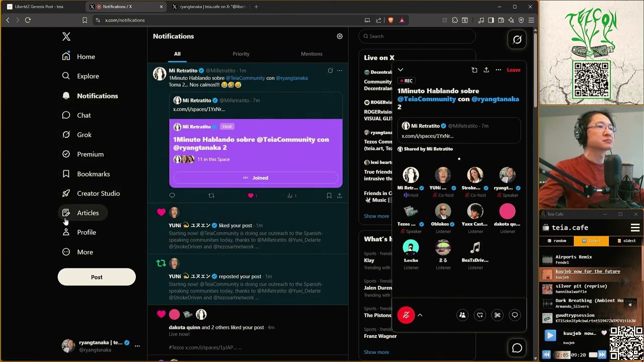Open the Space participants list icon
This screenshot has height=362, width=644.
tap(462, 315)
